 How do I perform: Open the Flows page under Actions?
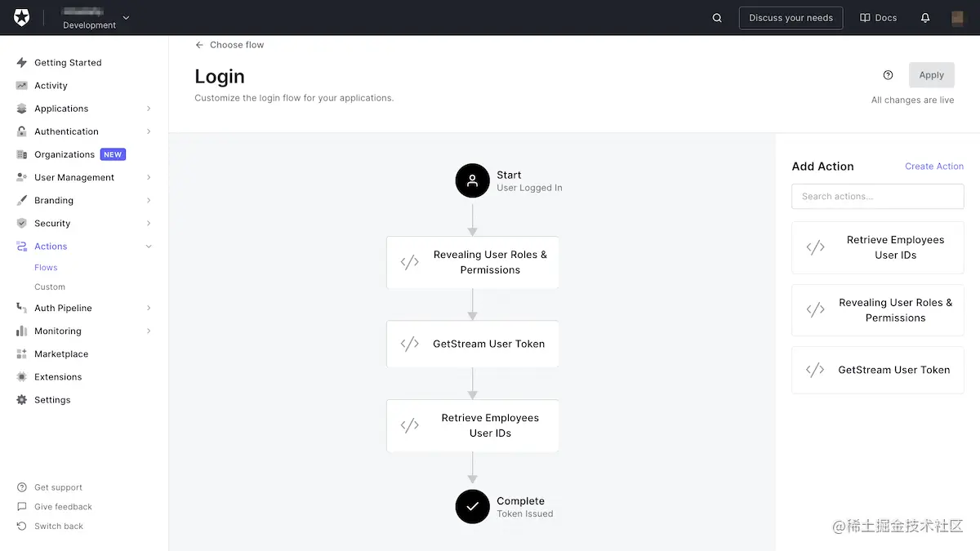click(x=46, y=267)
